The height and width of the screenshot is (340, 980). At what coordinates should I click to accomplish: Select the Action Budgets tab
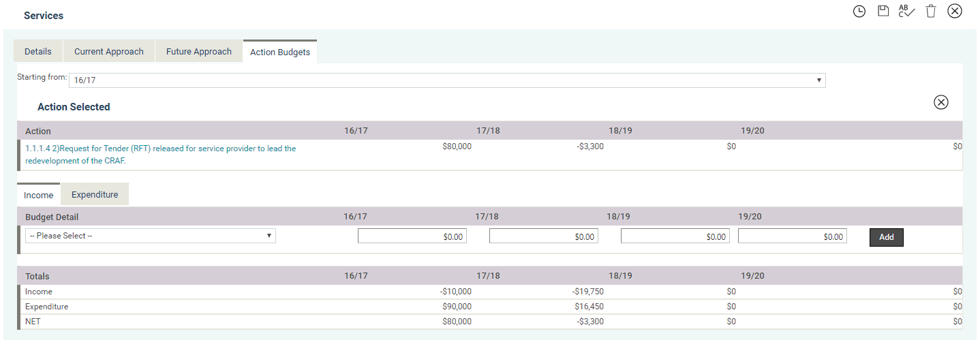(280, 52)
